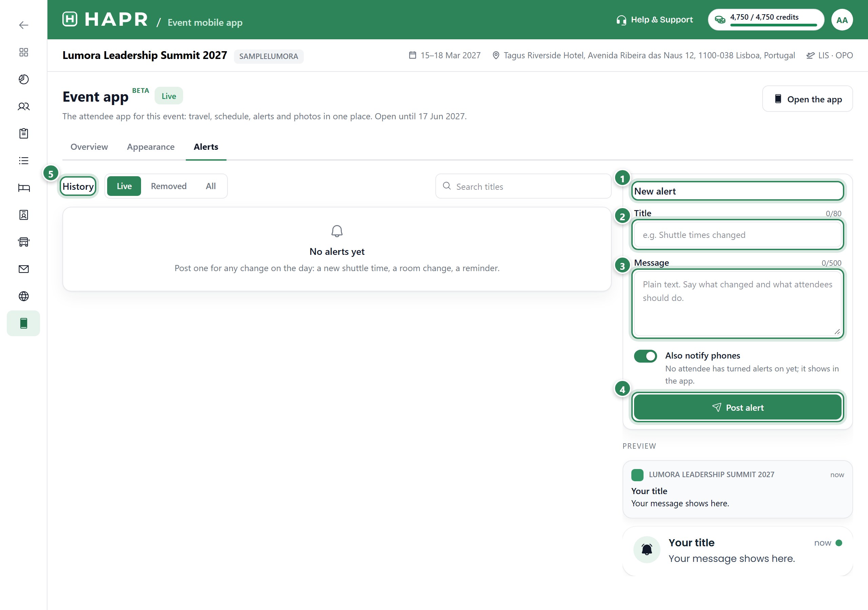Click the New alert heading
This screenshot has width=868, height=610.
[x=655, y=191]
